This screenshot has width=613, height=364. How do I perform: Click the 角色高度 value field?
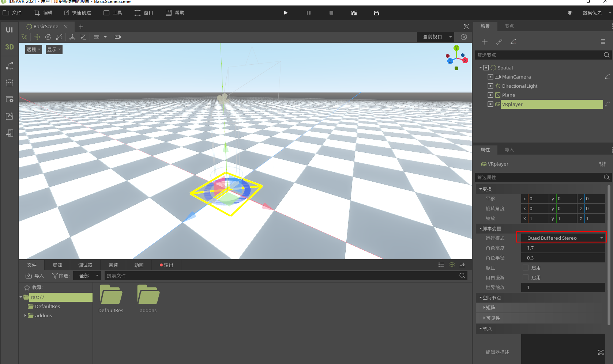[563, 248]
